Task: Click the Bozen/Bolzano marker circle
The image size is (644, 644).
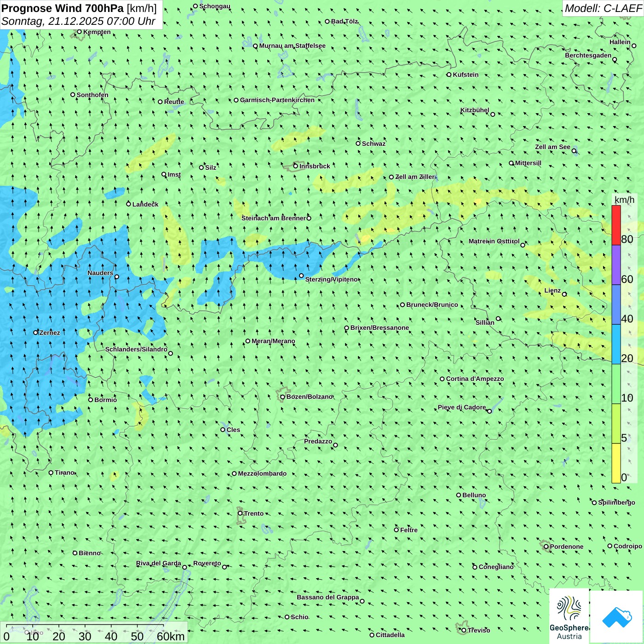Action: (x=283, y=397)
